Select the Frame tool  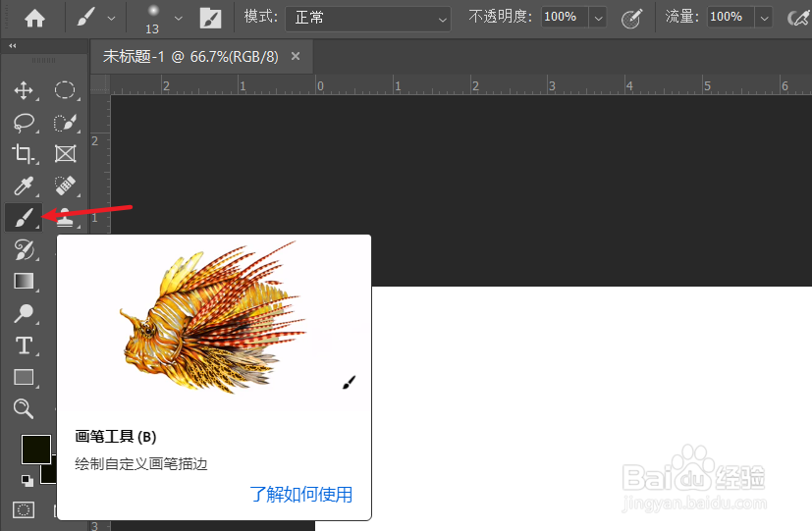(x=65, y=154)
